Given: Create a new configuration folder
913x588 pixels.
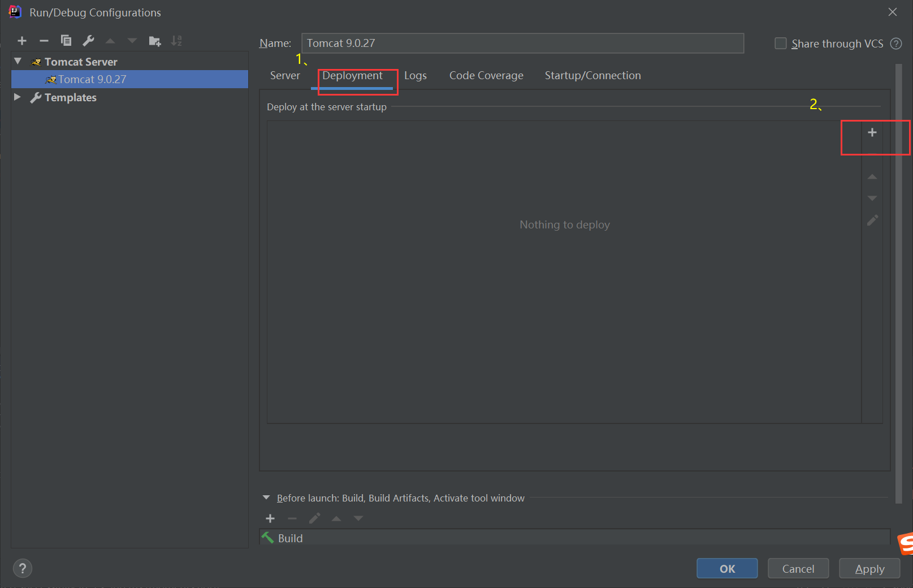Looking at the screenshot, I should 154,41.
